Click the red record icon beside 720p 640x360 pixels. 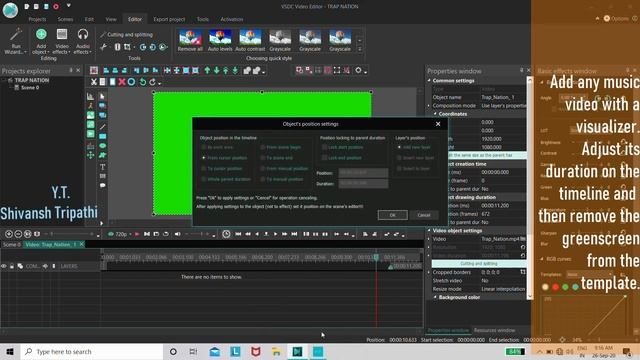tap(137, 234)
